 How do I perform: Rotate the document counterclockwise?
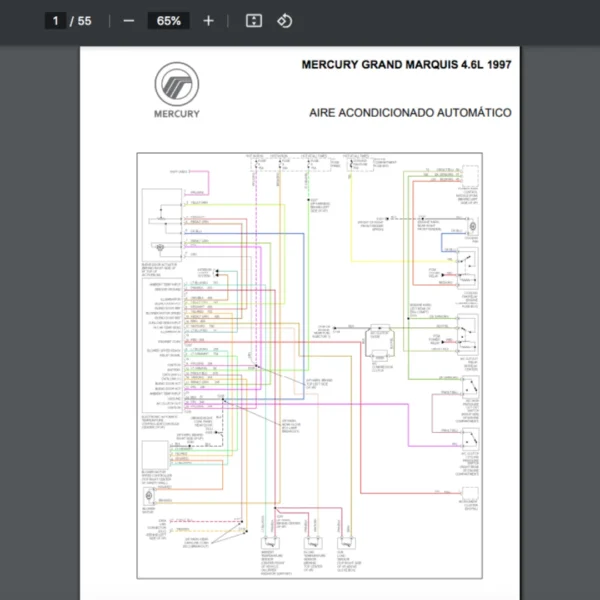click(284, 21)
